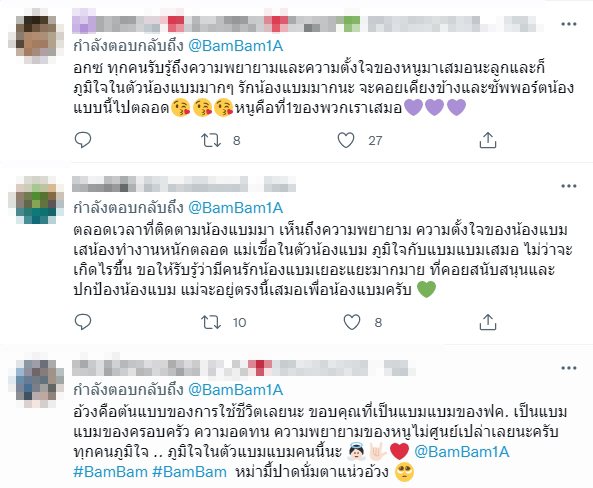
Task: Open more options menu on second tweet
Action: (569, 186)
